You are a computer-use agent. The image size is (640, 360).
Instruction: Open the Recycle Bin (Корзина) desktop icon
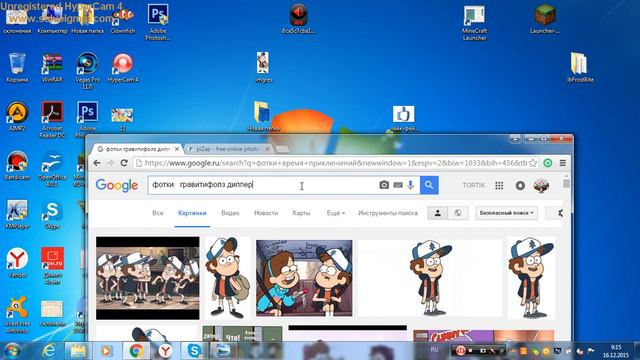click(17, 68)
